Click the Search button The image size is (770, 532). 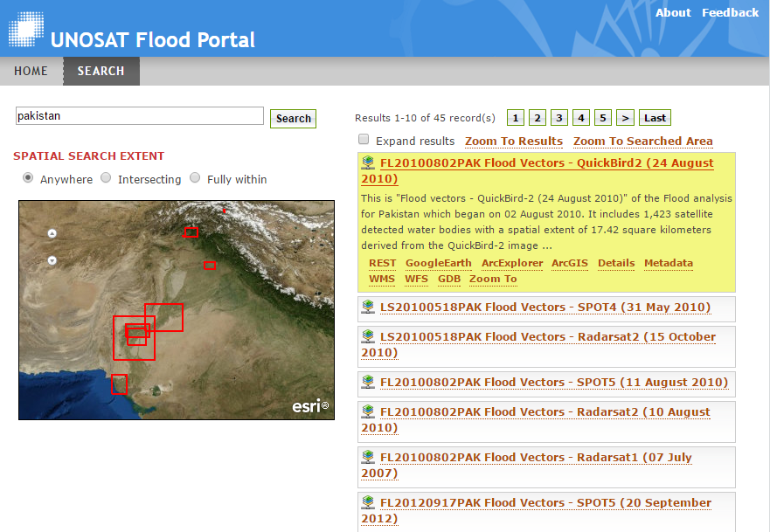point(293,118)
